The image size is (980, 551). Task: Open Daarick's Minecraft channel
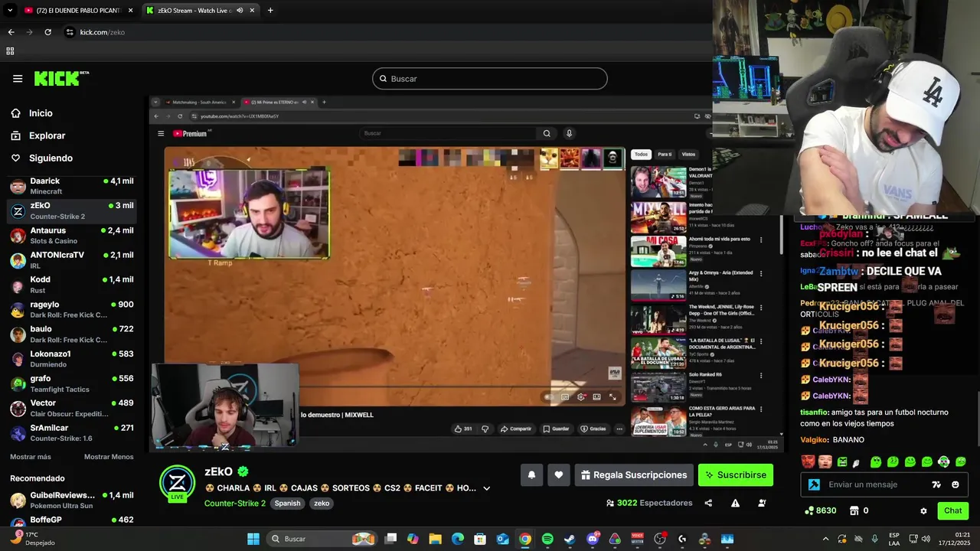(71, 186)
